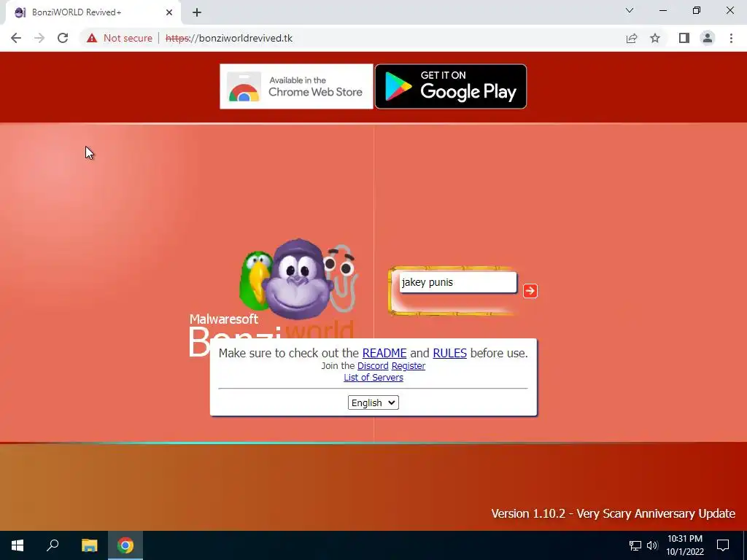Viewport: 747px width, 560px height.
Task: Click the volume speaker icon in tray
Action: coord(652,545)
